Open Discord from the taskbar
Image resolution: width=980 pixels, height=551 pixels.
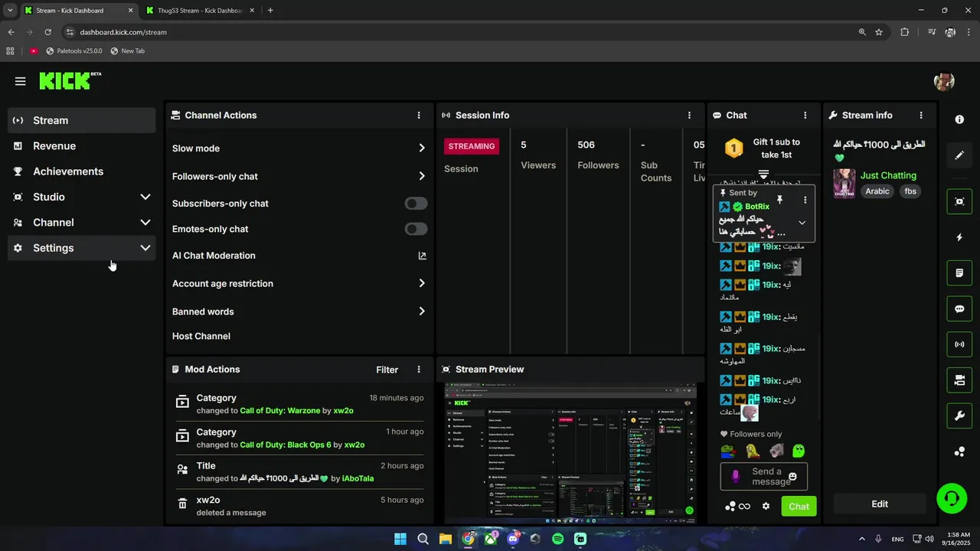click(x=513, y=539)
